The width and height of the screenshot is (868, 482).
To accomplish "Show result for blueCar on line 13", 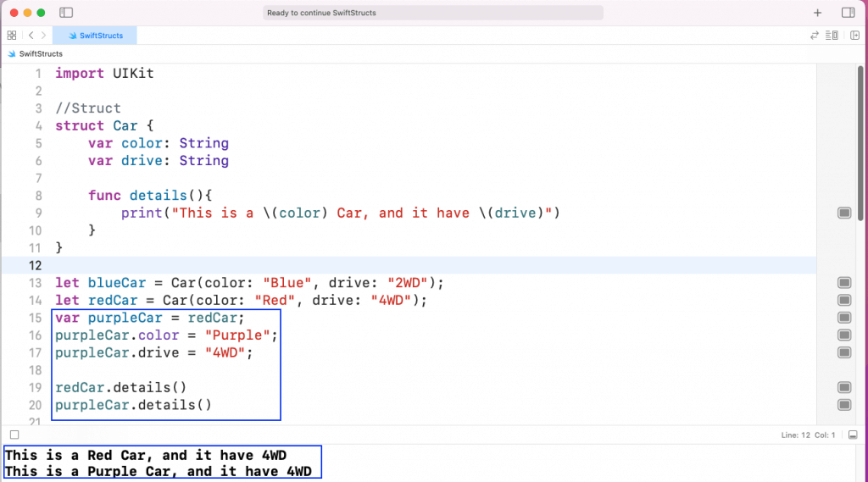I will click(844, 282).
